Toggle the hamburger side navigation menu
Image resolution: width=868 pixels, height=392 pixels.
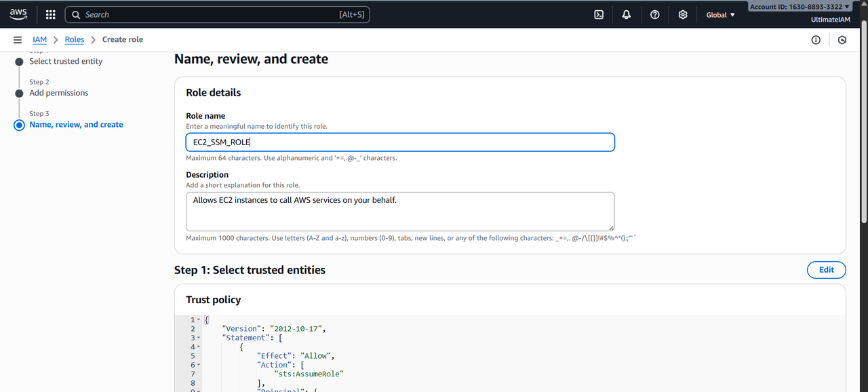tap(18, 40)
